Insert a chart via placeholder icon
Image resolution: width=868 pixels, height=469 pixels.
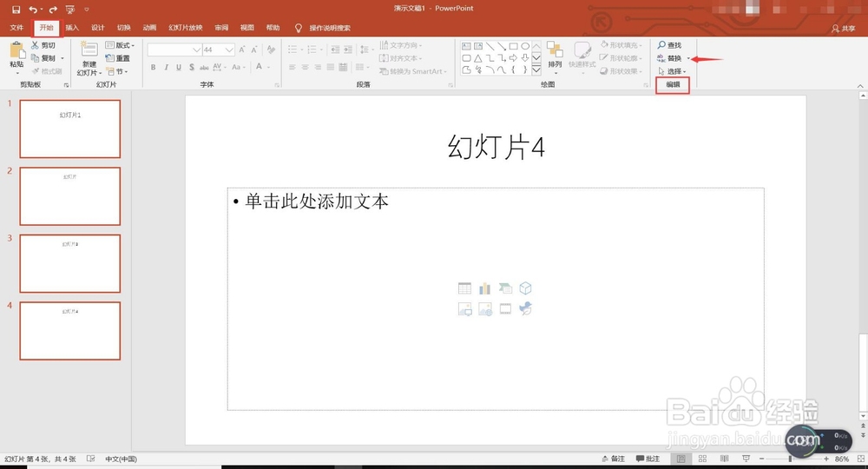coord(485,288)
